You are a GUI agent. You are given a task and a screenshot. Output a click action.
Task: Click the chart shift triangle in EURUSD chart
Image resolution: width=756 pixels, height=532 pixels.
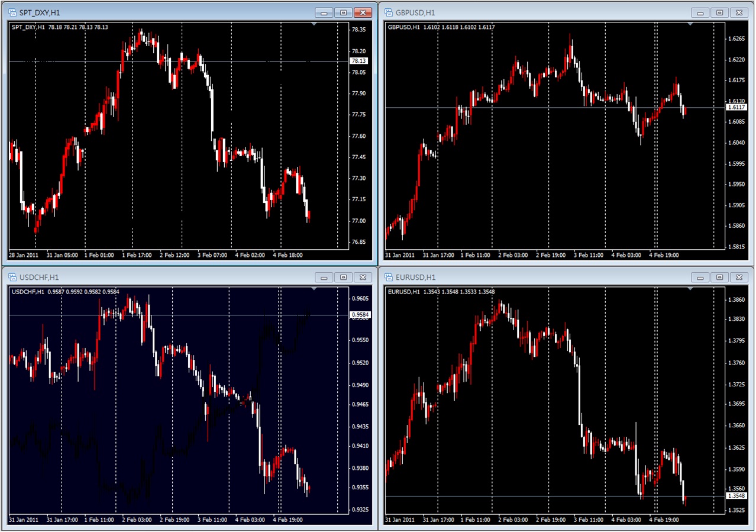coord(690,289)
